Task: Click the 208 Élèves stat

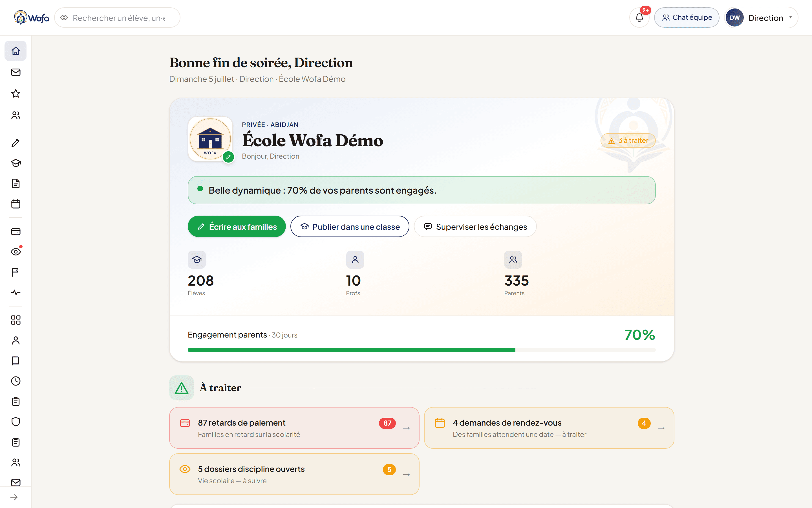Action: tap(201, 273)
